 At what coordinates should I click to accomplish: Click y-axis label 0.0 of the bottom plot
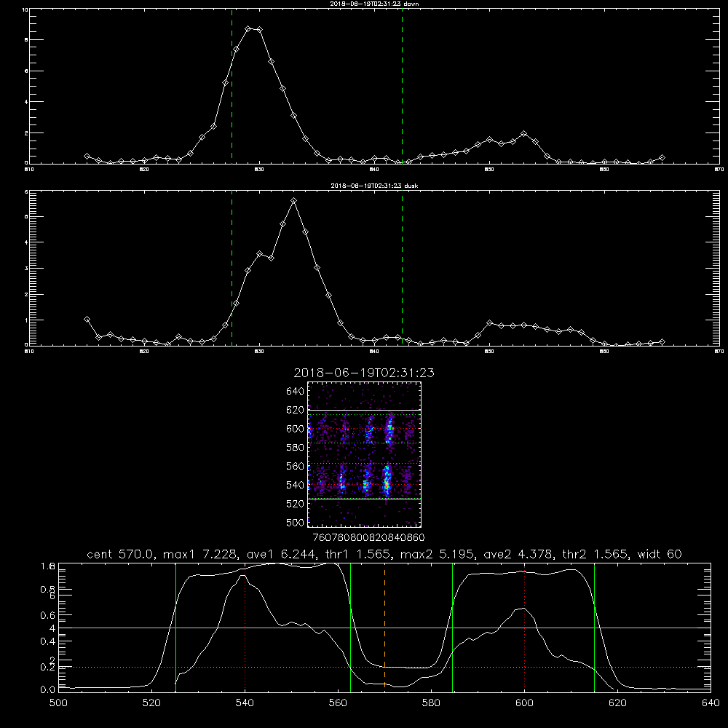pos(48,689)
